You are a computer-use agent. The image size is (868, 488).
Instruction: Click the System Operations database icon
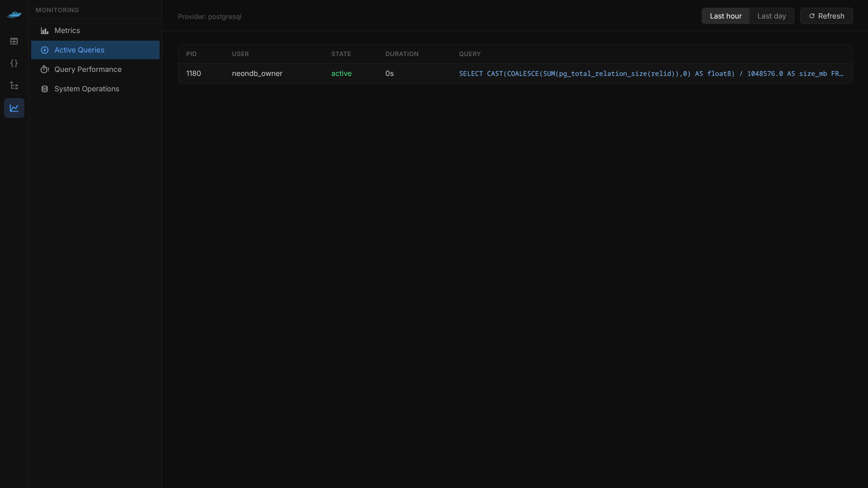pos(44,89)
